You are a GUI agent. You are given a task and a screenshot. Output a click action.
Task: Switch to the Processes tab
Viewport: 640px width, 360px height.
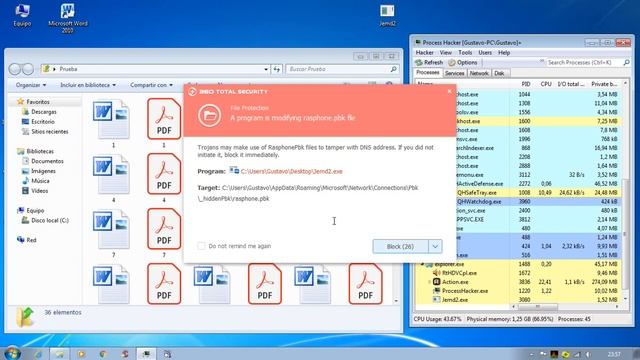coord(428,73)
